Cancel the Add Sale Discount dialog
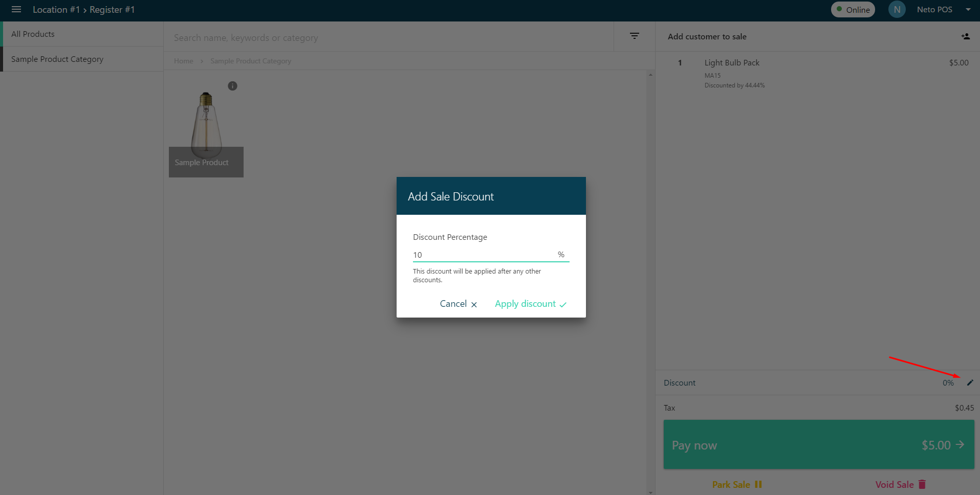This screenshot has height=495, width=980. click(459, 304)
